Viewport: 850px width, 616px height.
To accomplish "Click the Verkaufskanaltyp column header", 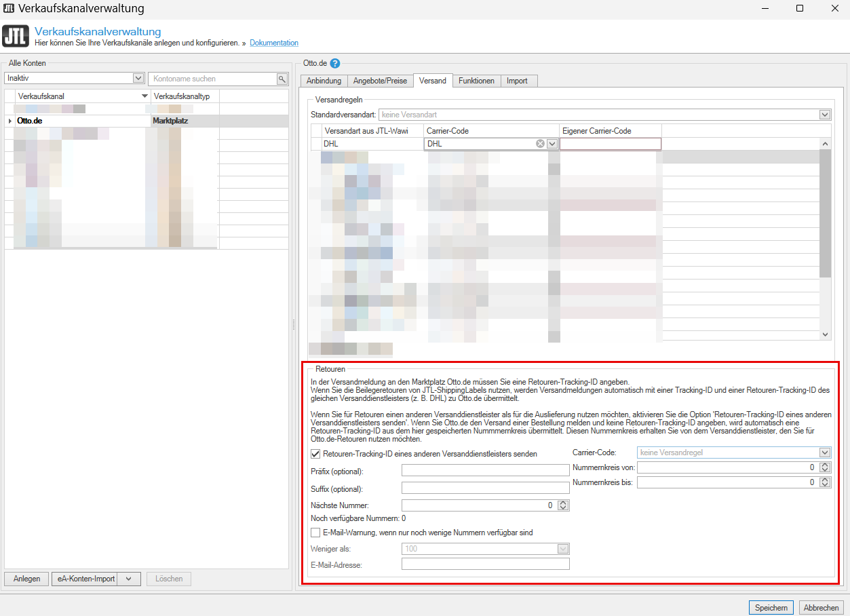I will pos(185,96).
